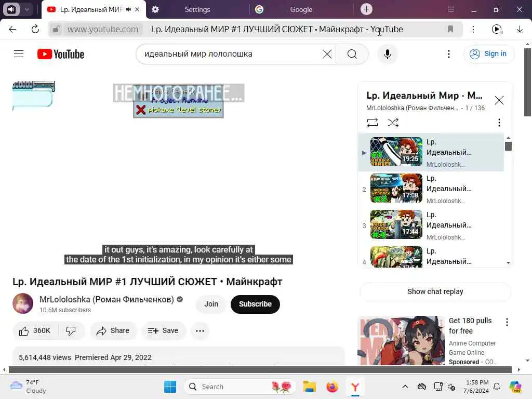Open the YouTube settings three-dot menu
The width and height of the screenshot is (532, 399).
(448, 54)
